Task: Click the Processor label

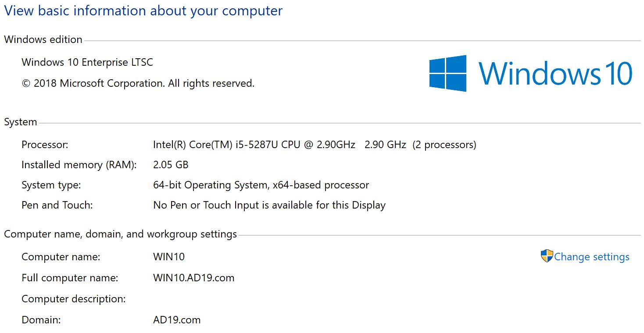Action: pyautogui.click(x=45, y=145)
